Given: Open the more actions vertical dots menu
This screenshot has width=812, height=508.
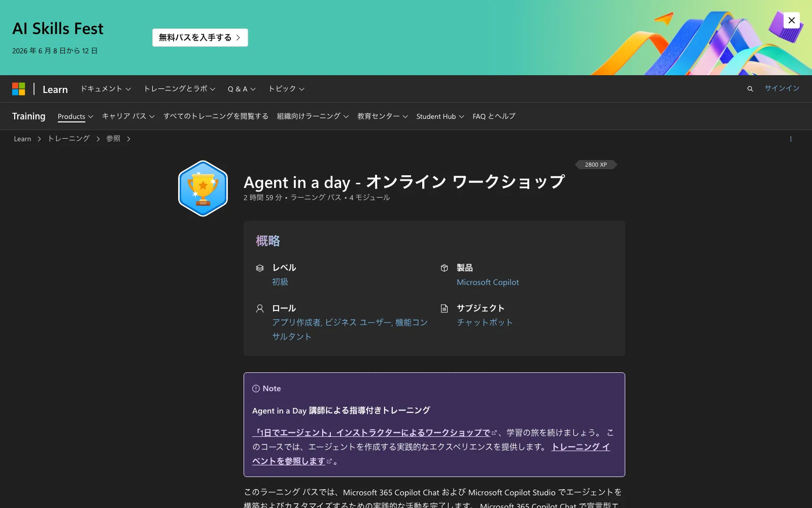Looking at the screenshot, I should pyautogui.click(x=791, y=139).
